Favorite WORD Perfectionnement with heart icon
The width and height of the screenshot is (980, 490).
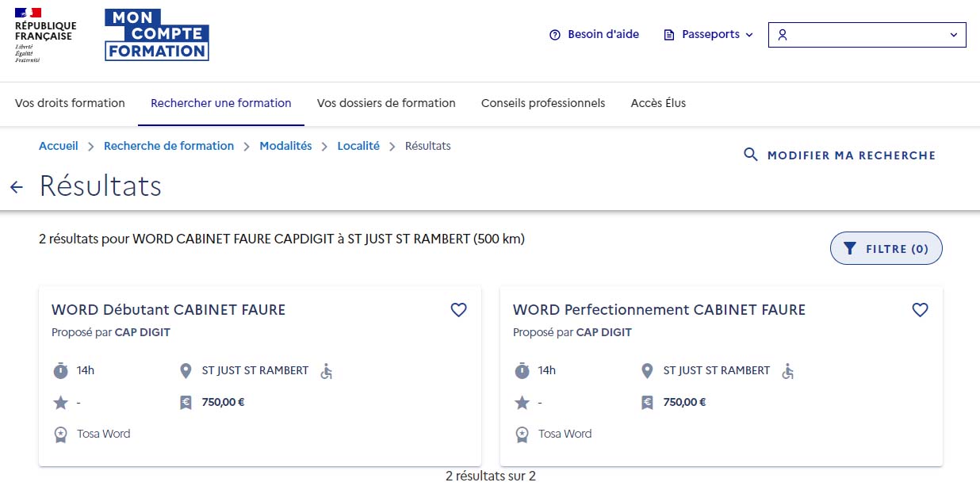[920, 310]
